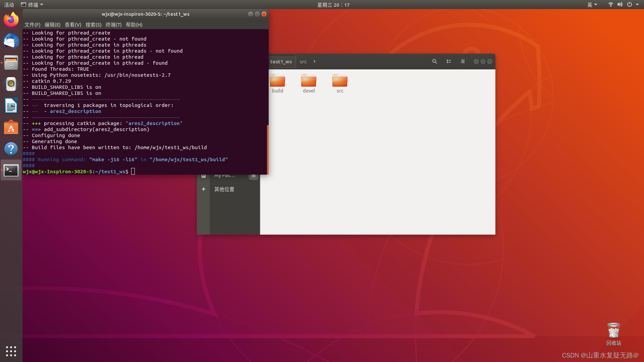This screenshot has width=644, height=362.
Task: Click the 'Found Threads: TRUE' line
Action: (56, 69)
